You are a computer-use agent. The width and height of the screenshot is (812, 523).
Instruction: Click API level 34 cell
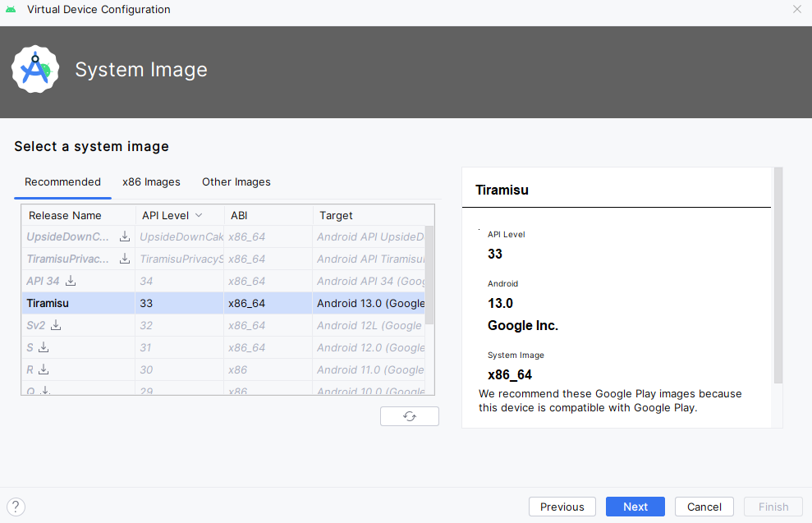(x=179, y=281)
